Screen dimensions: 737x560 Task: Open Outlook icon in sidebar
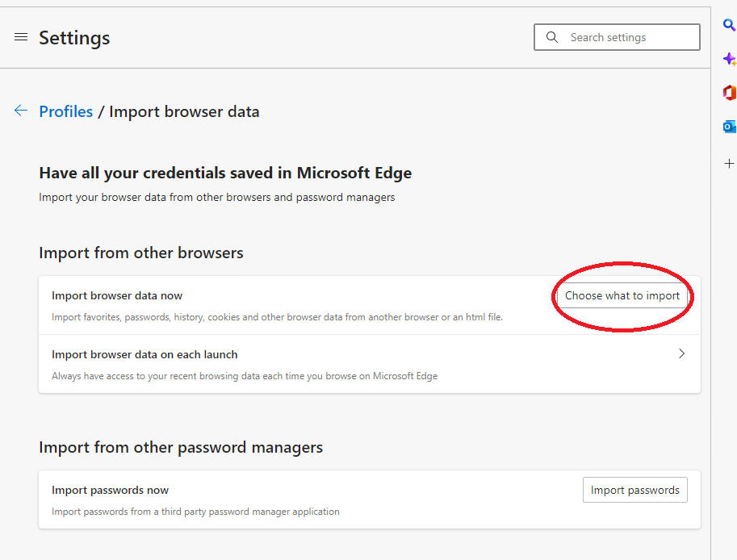point(729,127)
